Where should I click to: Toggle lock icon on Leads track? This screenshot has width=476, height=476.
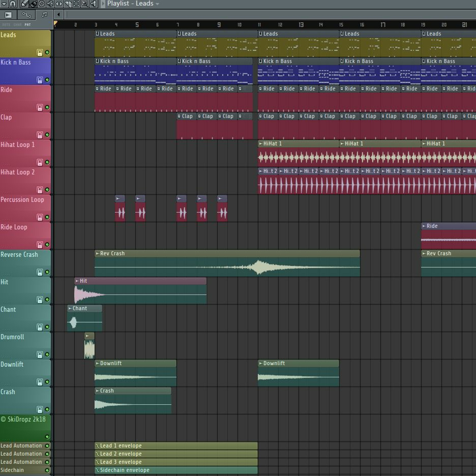pyautogui.click(x=40, y=53)
